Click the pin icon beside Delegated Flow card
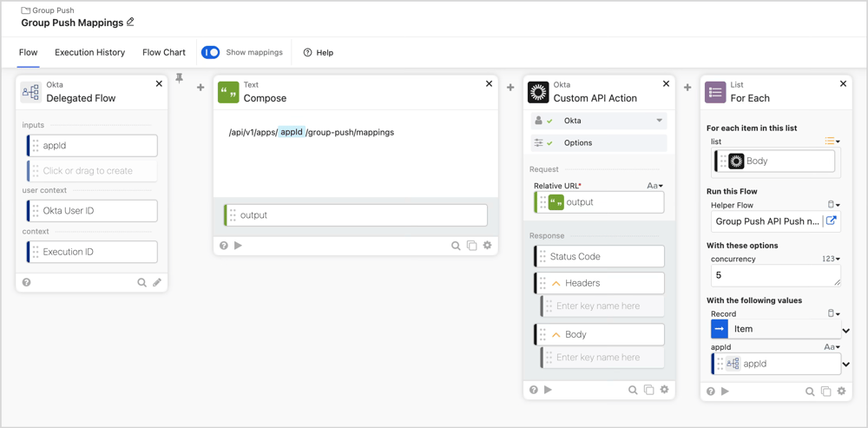Screen dimensions: 868x428 [179, 78]
